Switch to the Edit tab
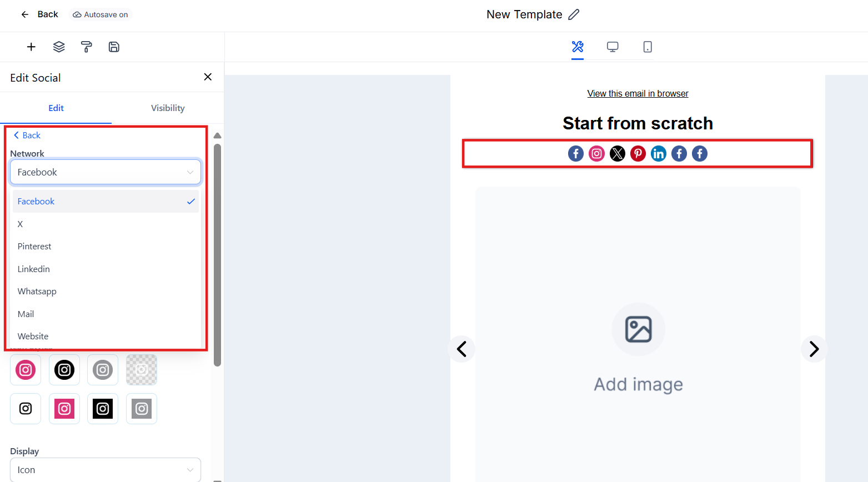The width and height of the screenshot is (868, 482). (x=56, y=108)
